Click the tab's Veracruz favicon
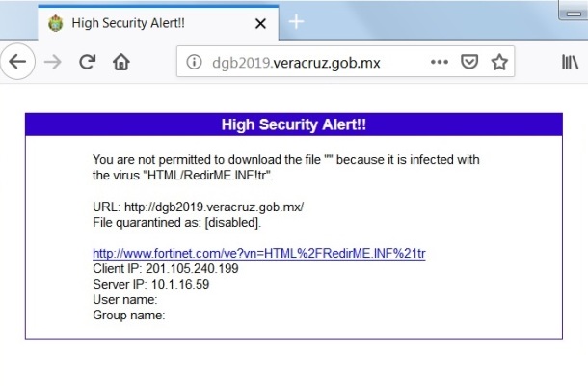This screenshot has height=386, width=588. tap(54, 22)
